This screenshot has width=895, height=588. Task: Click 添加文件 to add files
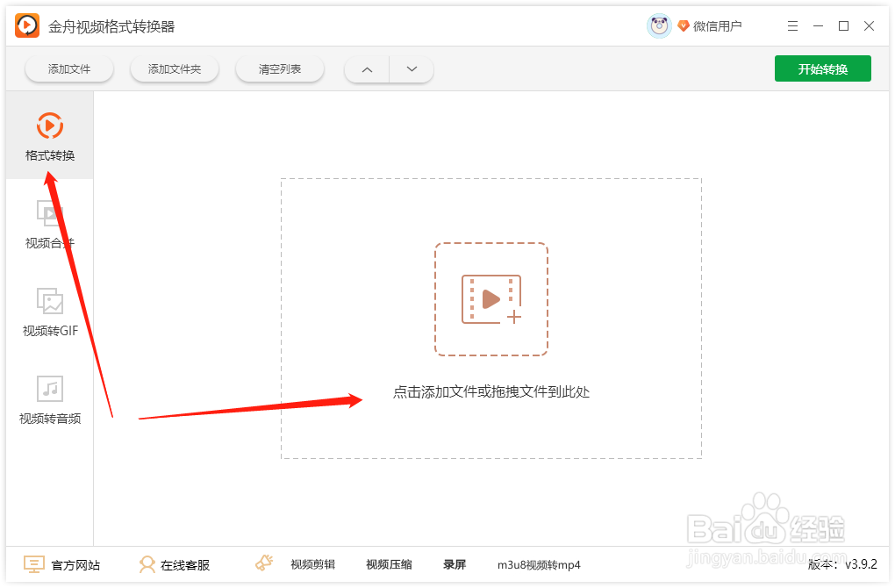click(x=68, y=68)
